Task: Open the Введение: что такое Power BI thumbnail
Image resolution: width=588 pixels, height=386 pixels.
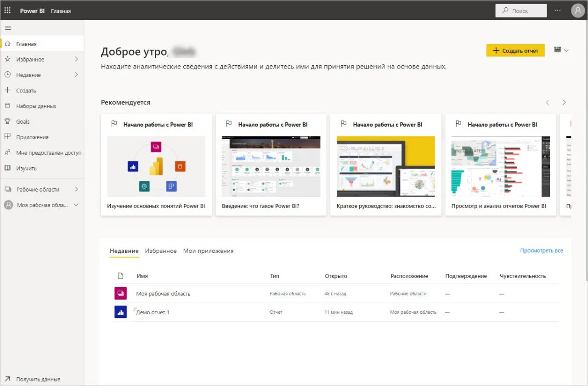Action: [271, 166]
